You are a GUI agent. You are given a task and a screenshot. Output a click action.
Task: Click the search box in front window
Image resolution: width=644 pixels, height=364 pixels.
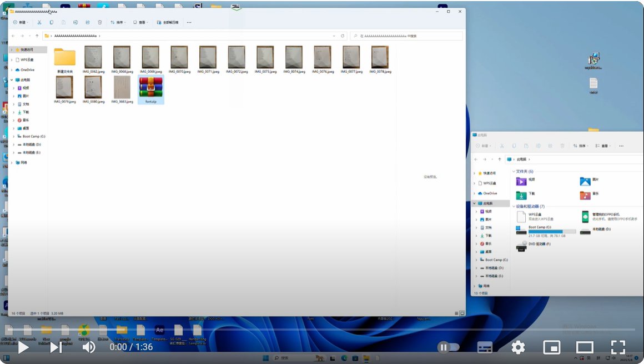(406, 36)
